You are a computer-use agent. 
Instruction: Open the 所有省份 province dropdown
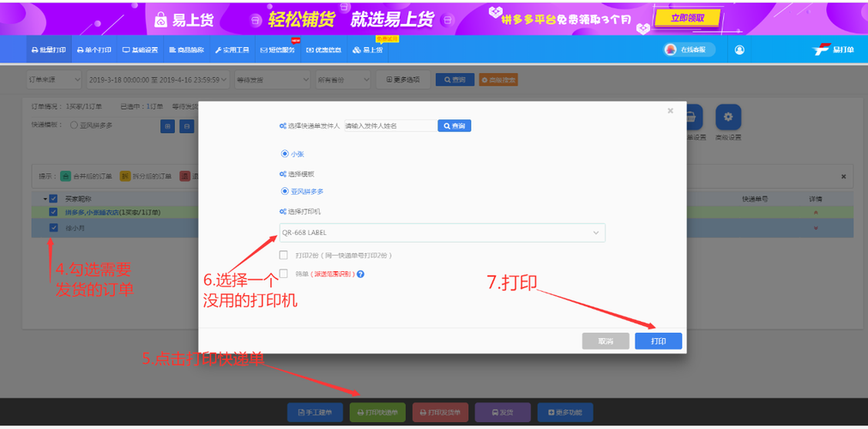coord(343,80)
